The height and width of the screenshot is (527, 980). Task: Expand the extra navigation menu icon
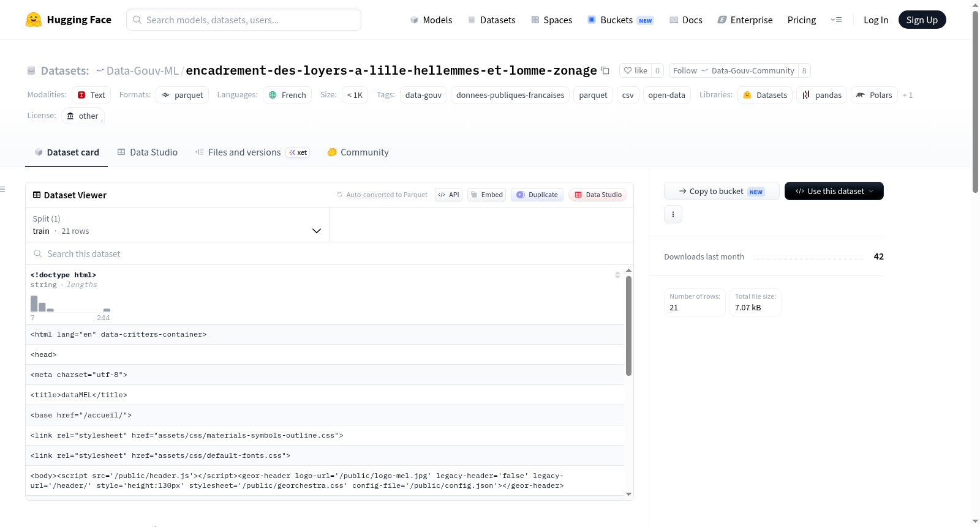point(836,20)
